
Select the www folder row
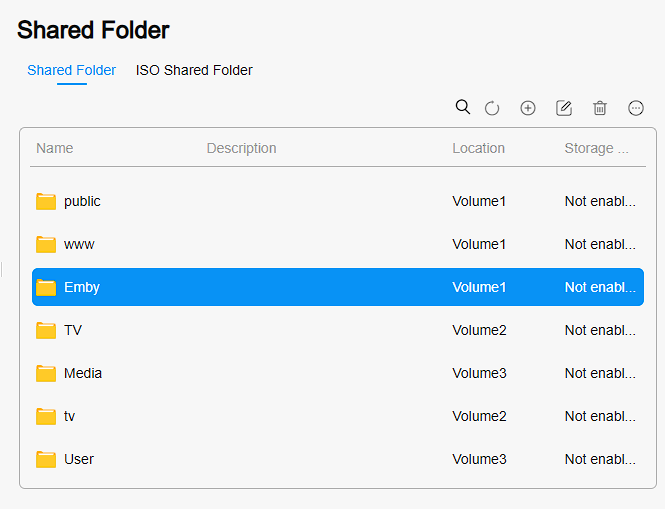(338, 244)
